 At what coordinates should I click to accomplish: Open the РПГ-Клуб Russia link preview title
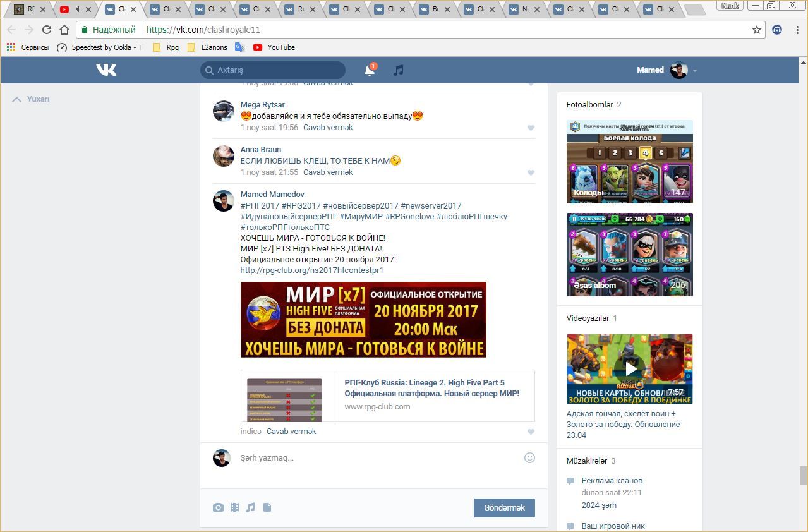click(x=431, y=388)
